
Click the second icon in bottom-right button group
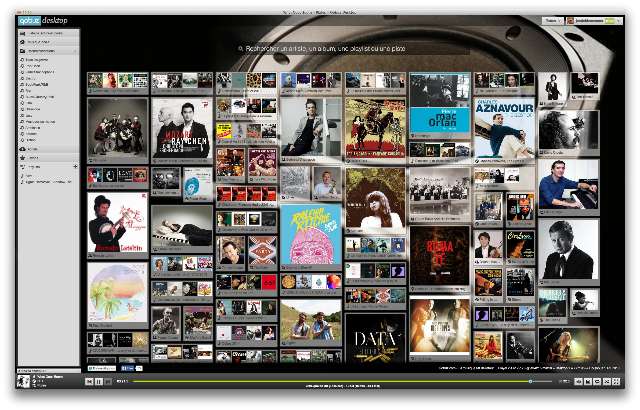coord(588,381)
